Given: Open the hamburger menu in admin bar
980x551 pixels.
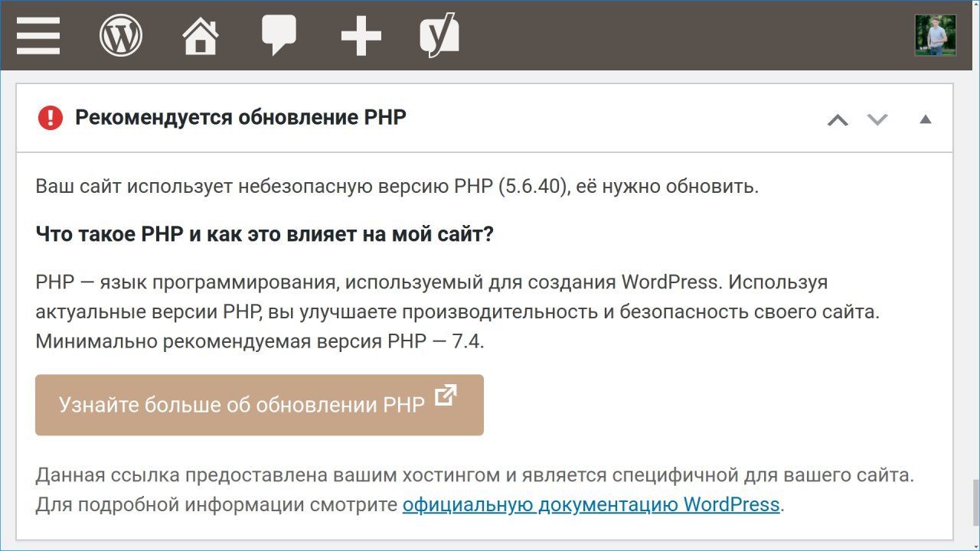Looking at the screenshot, I should (38, 35).
